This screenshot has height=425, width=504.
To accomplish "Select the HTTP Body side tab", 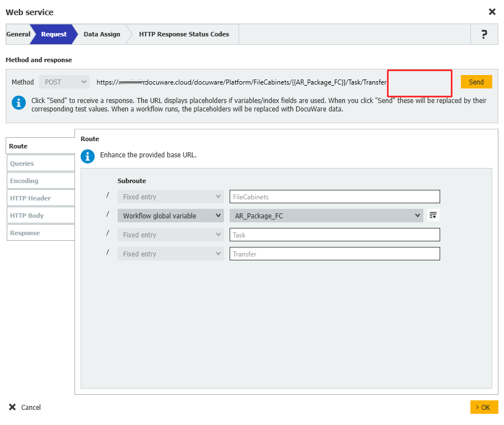I will point(41,216).
